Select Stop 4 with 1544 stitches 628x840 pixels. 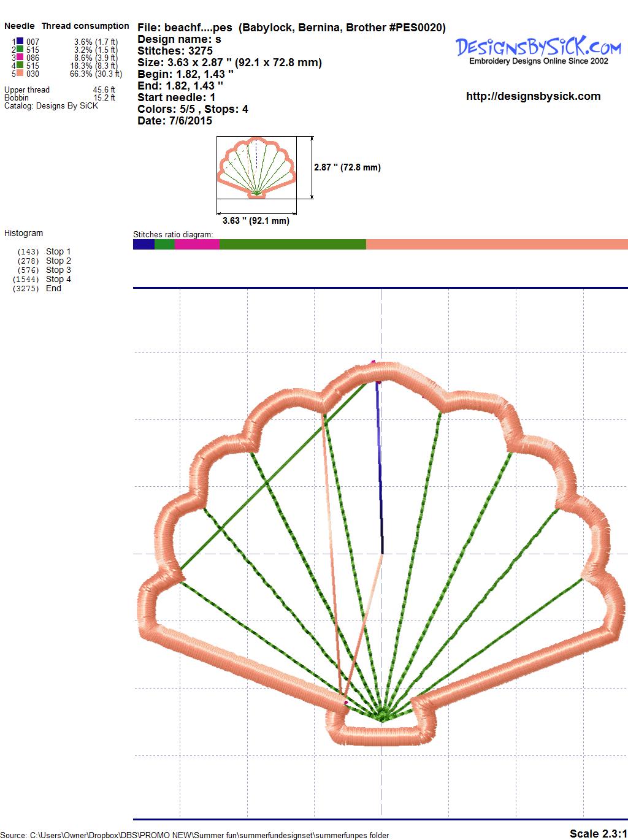pyautogui.click(x=58, y=279)
